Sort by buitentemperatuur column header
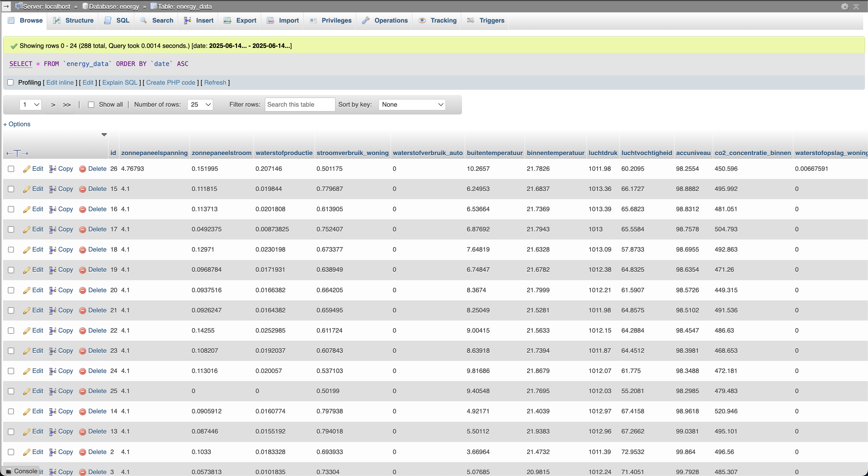 point(494,153)
